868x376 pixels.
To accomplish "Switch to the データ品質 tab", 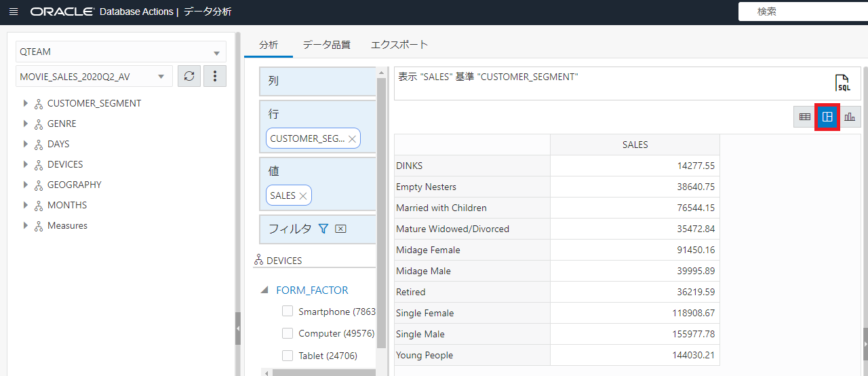I will pos(326,45).
